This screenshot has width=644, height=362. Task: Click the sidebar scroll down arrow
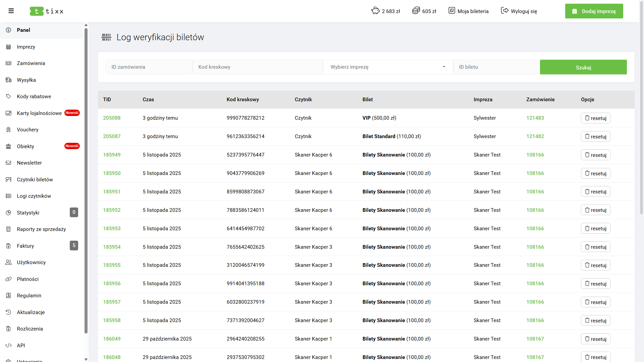coord(86,359)
